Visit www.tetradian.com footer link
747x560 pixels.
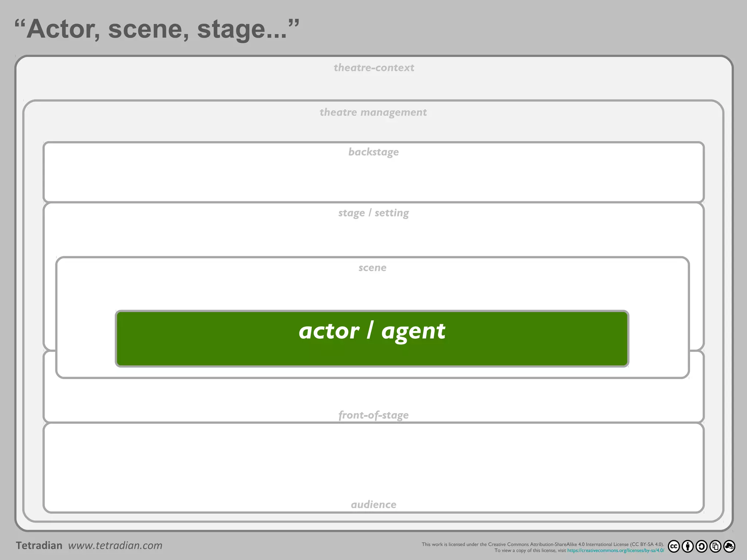115,545
